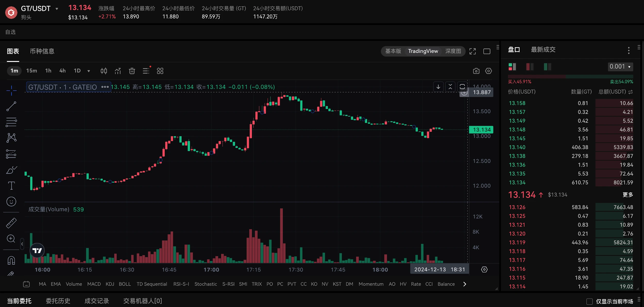Image resolution: width=644 pixels, height=307 pixels.
Task: Select the emoji annotation tool
Action: (11, 201)
